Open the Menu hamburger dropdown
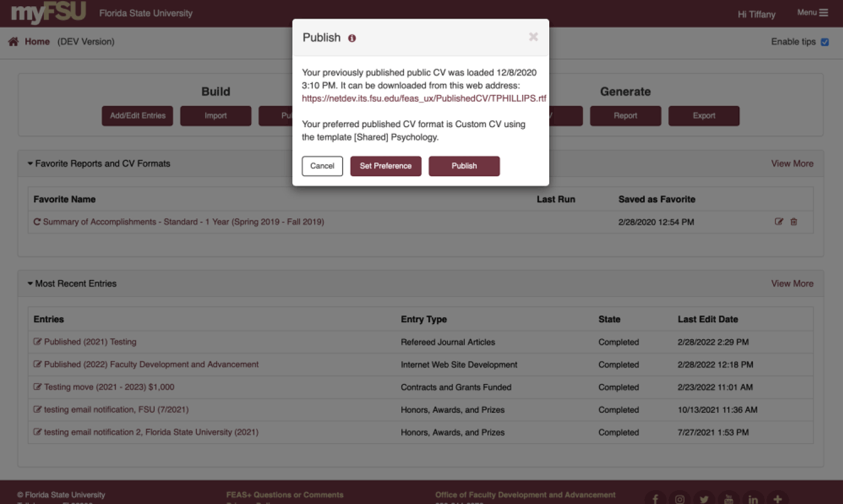The width and height of the screenshot is (843, 504). point(812,13)
